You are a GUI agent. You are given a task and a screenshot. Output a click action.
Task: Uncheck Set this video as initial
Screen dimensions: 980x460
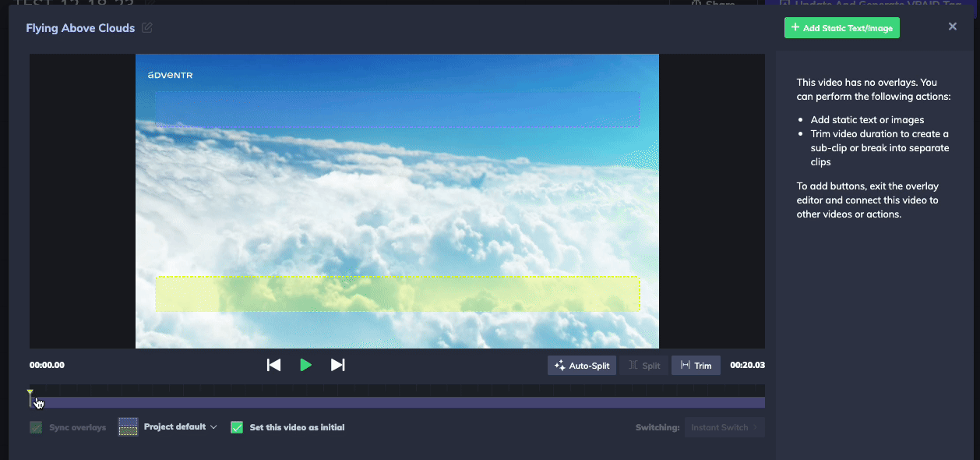pos(237,427)
